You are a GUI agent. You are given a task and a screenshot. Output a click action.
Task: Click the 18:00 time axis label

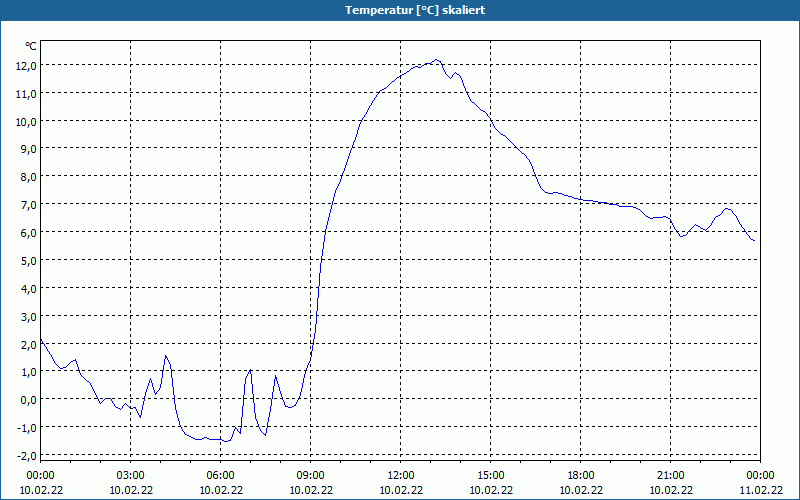click(581, 476)
